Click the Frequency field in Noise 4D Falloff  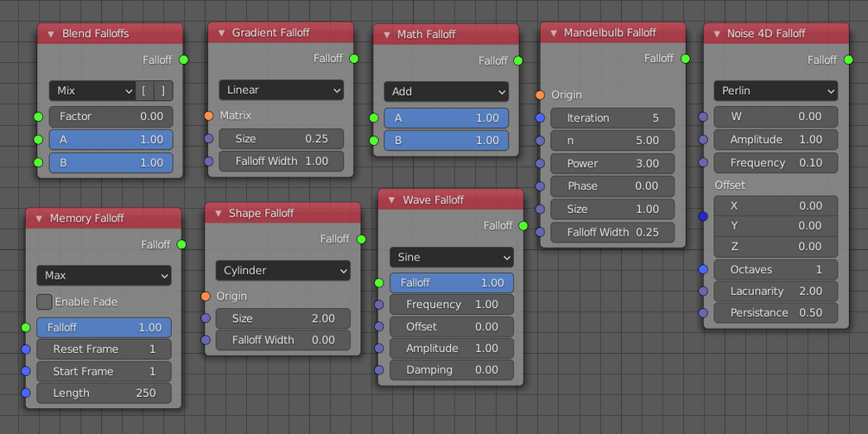776,162
